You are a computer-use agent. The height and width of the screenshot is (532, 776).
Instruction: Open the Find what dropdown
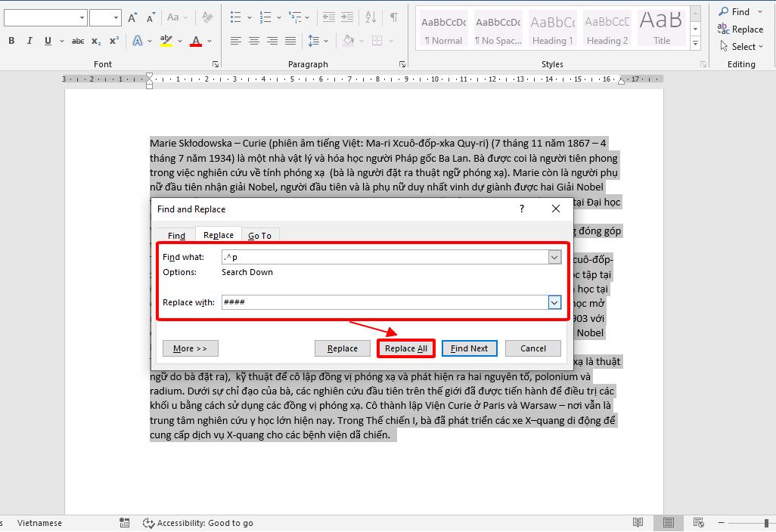[554, 257]
